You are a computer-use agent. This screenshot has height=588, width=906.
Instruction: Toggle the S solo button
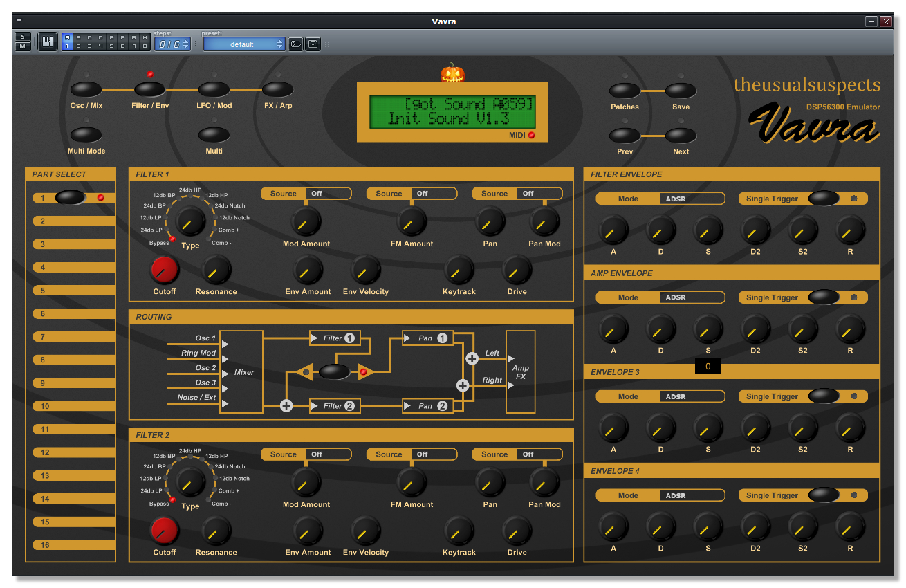[x=23, y=37]
